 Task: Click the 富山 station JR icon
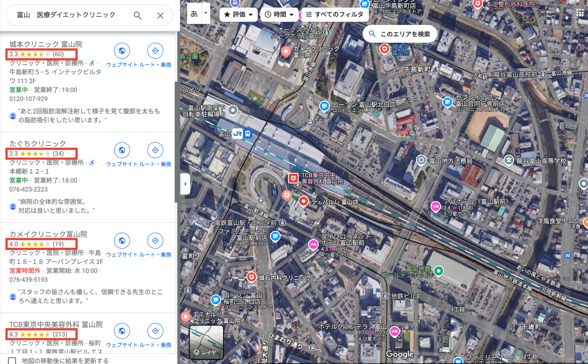pos(237,134)
